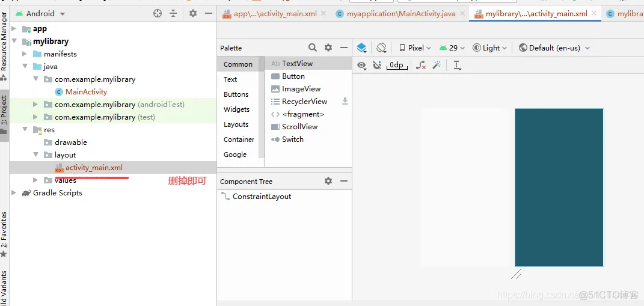644x306 pixels.
Task: Select RecyclerView in the palette
Action: (303, 102)
